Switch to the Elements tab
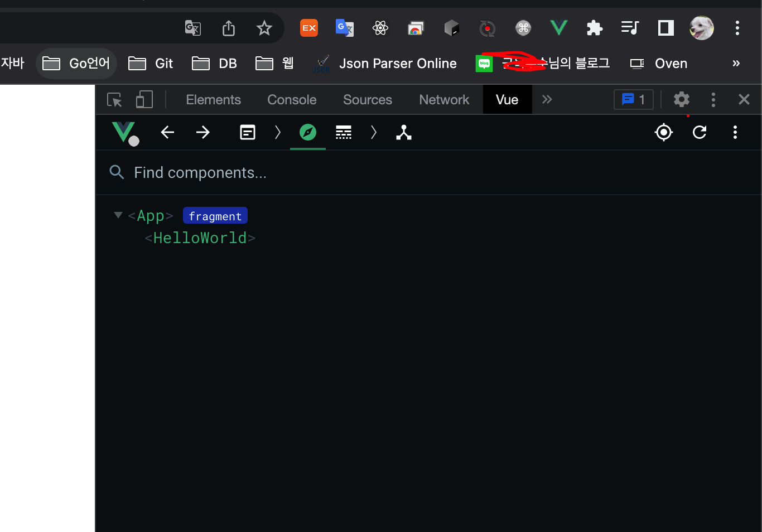Image resolution: width=762 pixels, height=532 pixels. (x=213, y=100)
